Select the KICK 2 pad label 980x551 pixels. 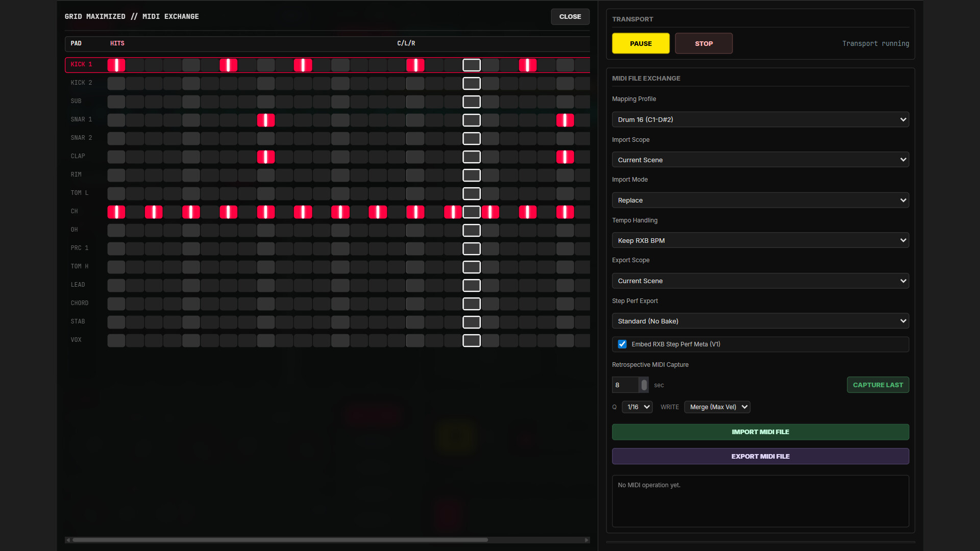[x=81, y=83]
